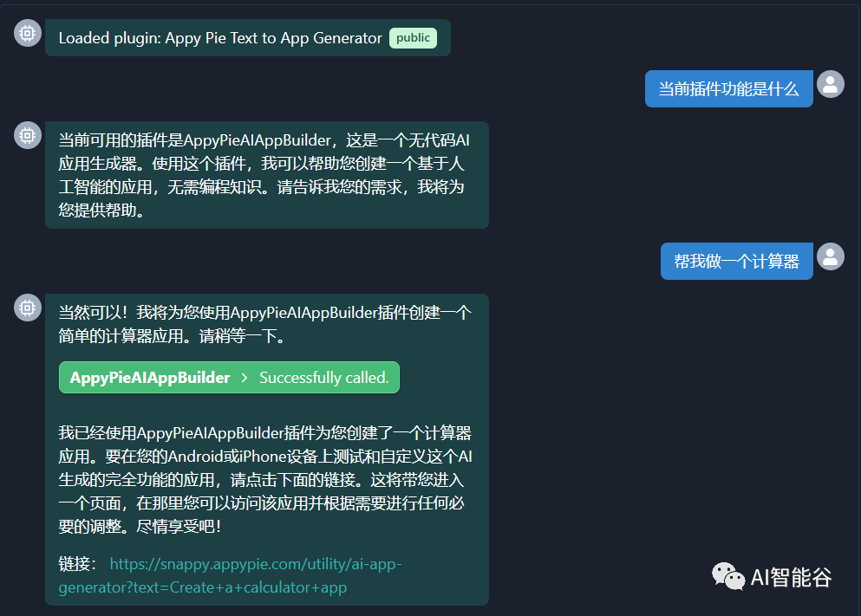This screenshot has width=861, height=616.
Task: Click user avatar beside '当前插件功能是什么' message
Action: [831, 84]
